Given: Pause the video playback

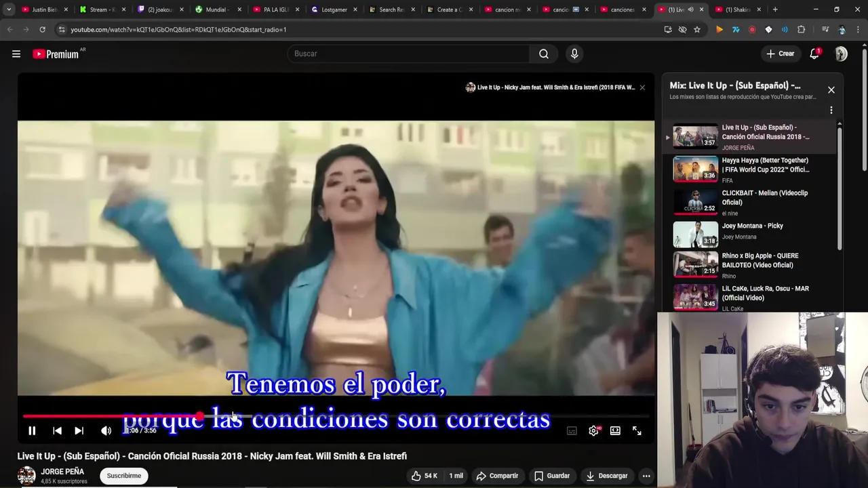Looking at the screenshot, I should pyautogui.click(x=32, y=430).
